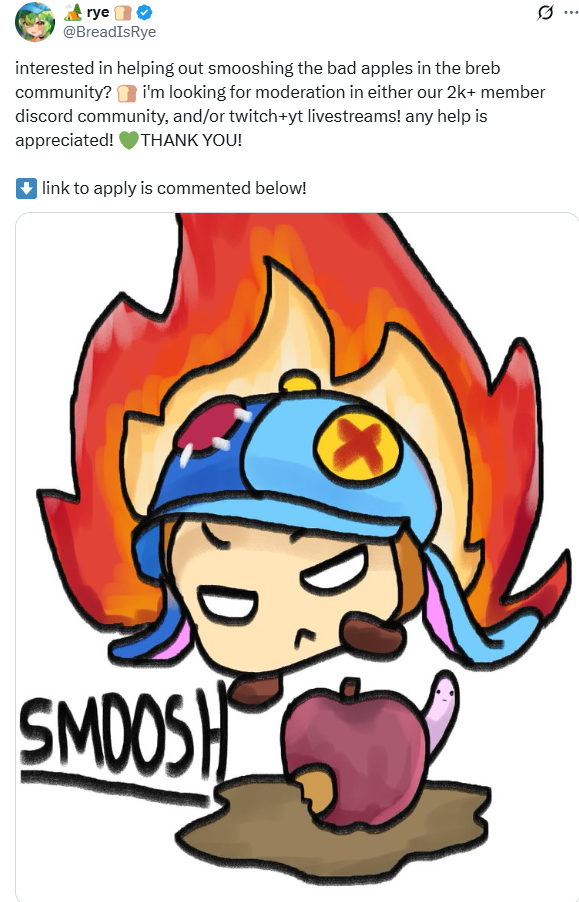
Task: Open the attached flaming character image
Action: [x=297, y=557]
